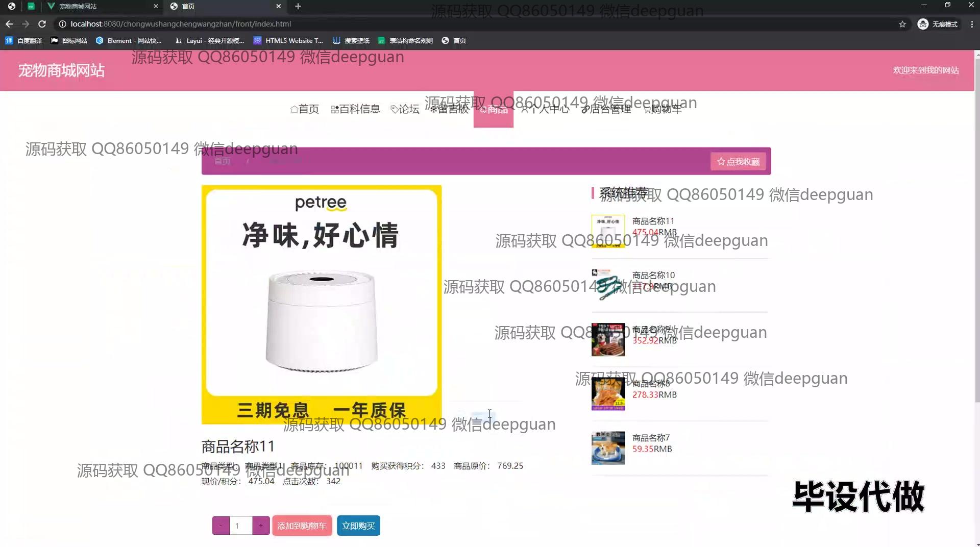Viewport: 980px width, 547px height.
Task: Click the page vertical scrollbar
Action: coord(977,230)
